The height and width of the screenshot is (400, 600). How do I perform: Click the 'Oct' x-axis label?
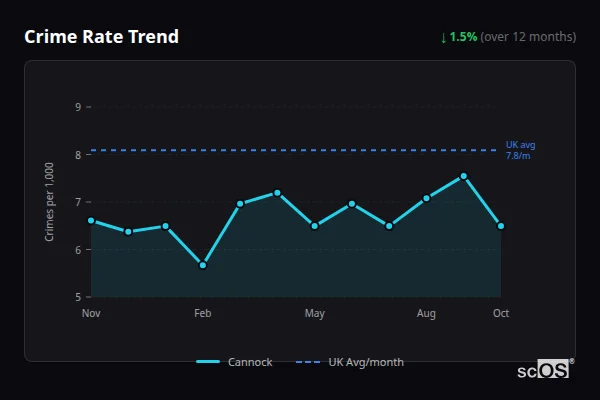coord(501,313)
